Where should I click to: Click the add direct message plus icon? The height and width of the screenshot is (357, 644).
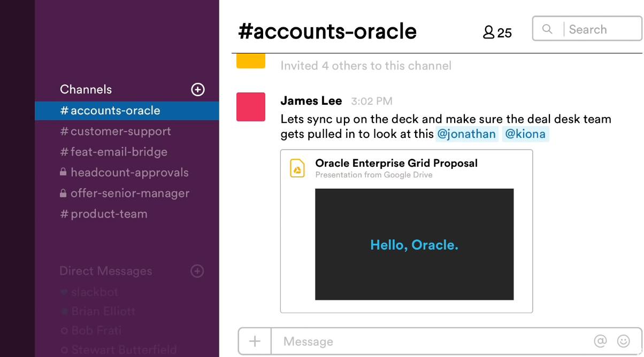click(x=197, y=271)
